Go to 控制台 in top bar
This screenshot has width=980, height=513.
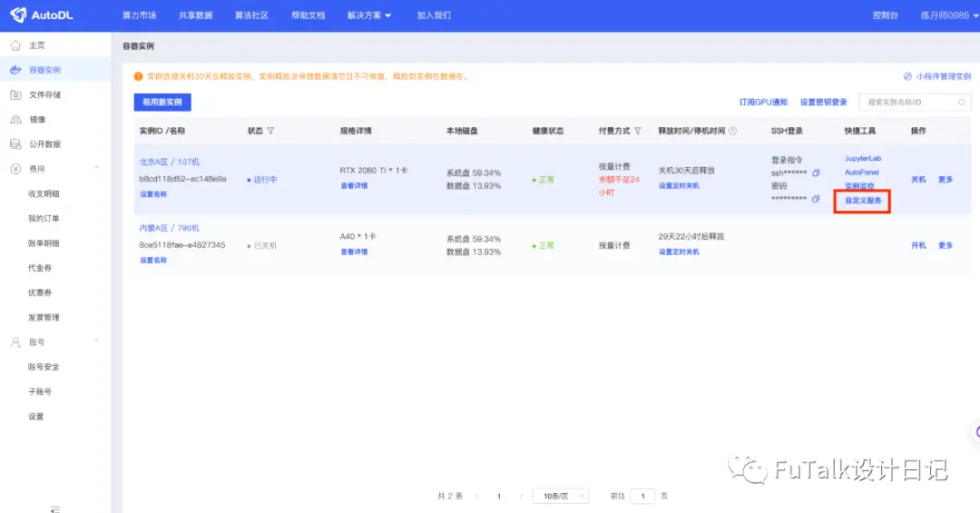[885, 15]
